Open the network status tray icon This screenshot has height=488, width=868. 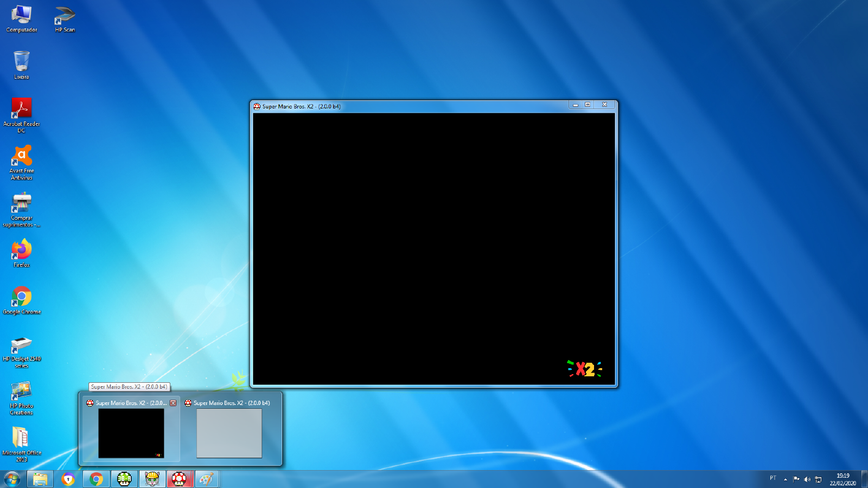pyautogui.click(x=819, y=479)
